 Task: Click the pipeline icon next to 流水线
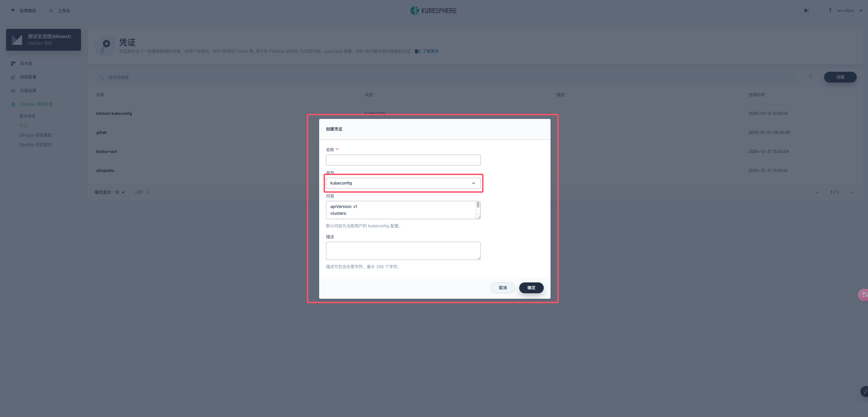13,64
